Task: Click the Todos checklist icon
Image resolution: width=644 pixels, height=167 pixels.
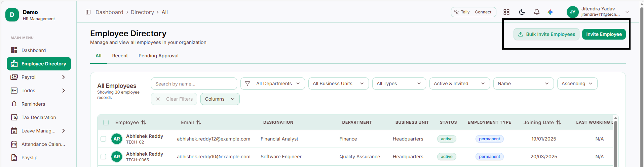Action: [14, 91]
